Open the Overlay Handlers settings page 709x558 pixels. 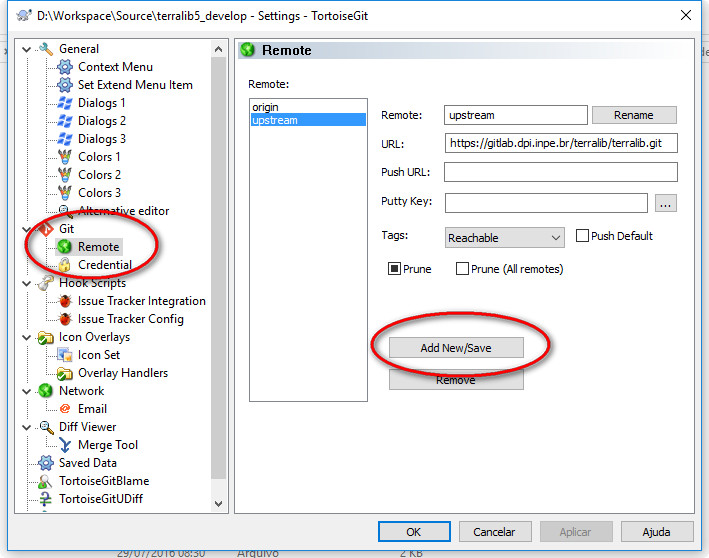pyautogui.click(x=123, y=373)
